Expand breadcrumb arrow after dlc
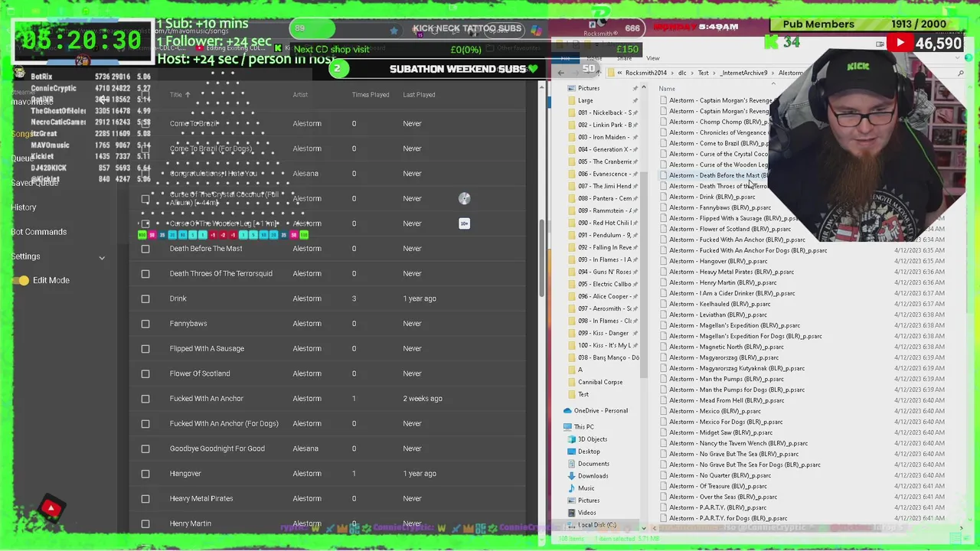Viewport: 980px width, 551px height. [x=692, y=73]
